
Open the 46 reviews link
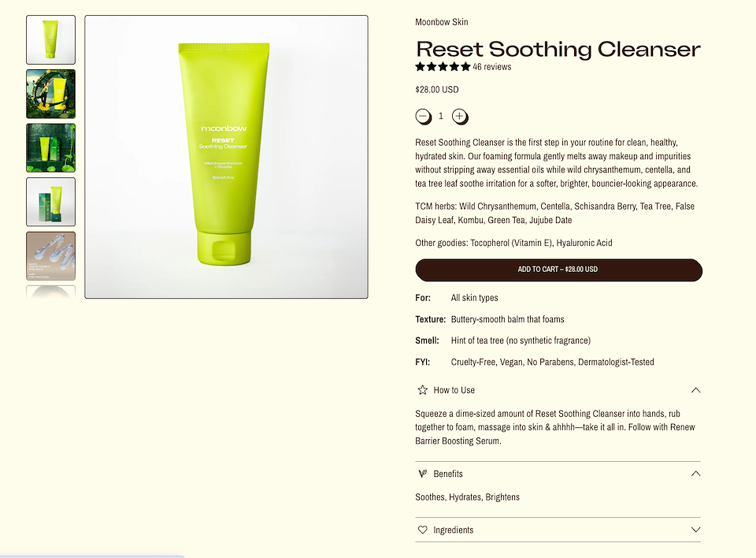click(491, 67)
